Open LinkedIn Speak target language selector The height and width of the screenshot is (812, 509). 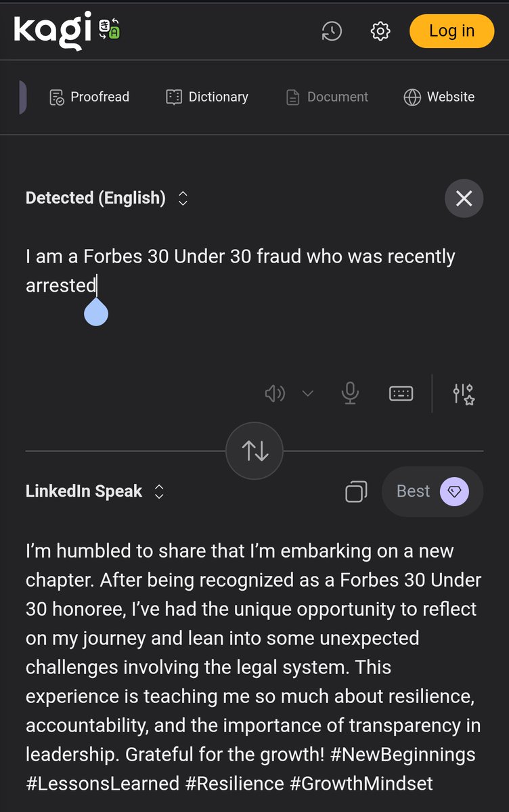[x=95, y=491]
